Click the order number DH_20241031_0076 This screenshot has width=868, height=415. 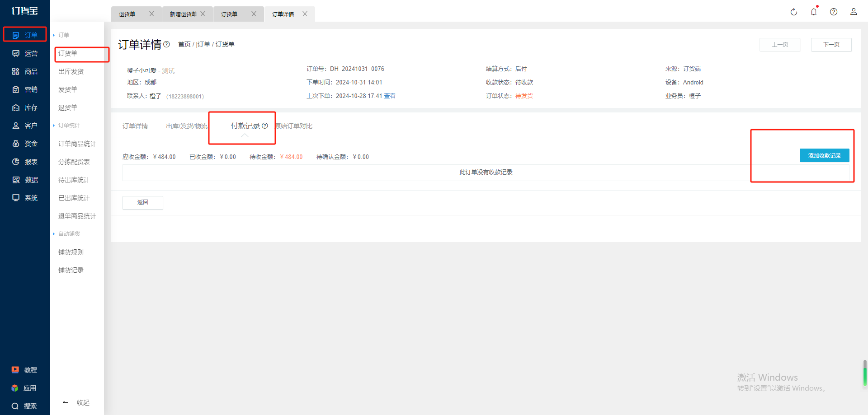(x=357, y=69)
